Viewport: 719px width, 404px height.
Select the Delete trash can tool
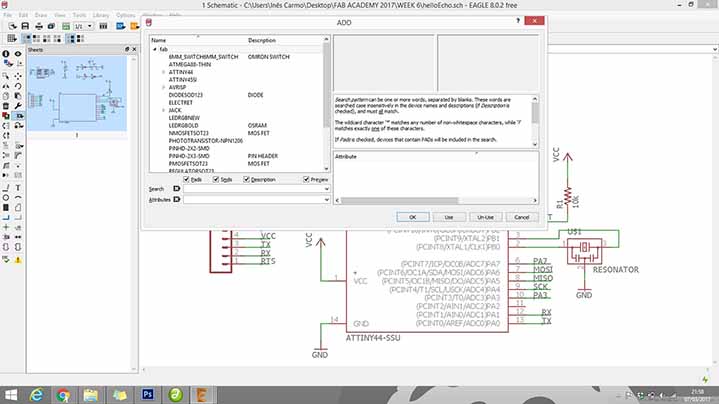tap(6, 106)
